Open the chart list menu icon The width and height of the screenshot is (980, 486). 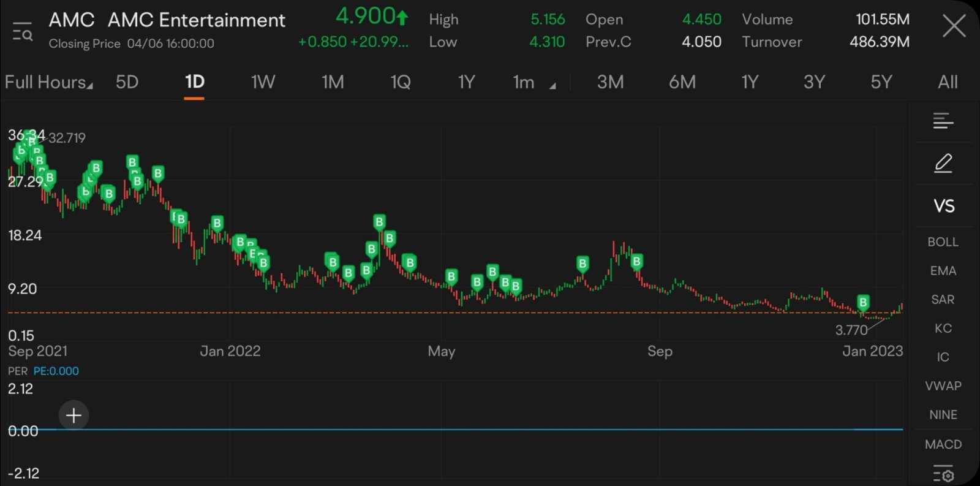943,121
